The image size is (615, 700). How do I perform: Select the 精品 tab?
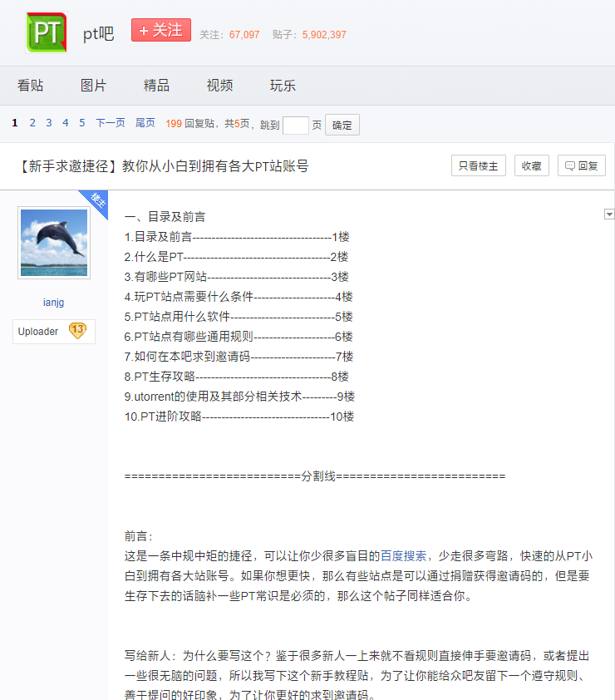156,86
